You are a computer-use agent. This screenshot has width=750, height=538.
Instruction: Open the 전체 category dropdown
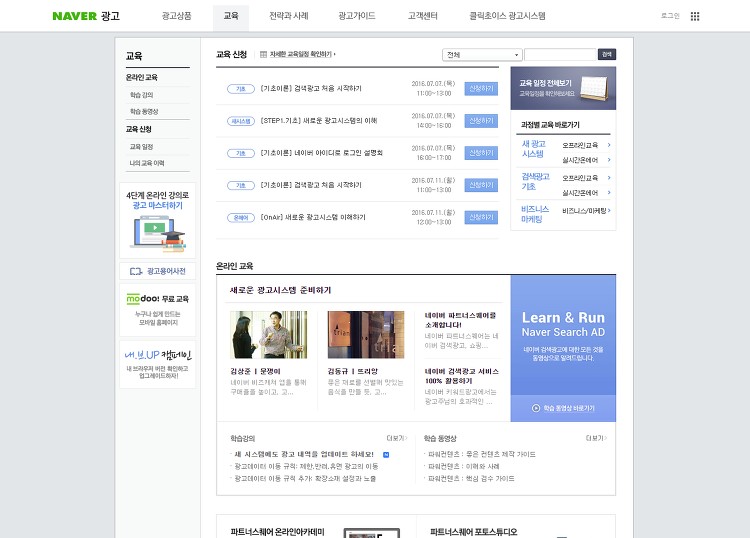coord(482,55)
